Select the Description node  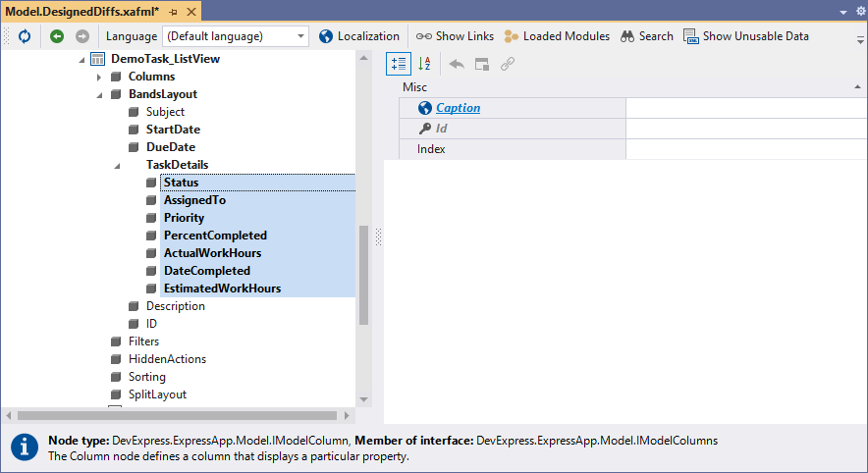click(176, 306)
